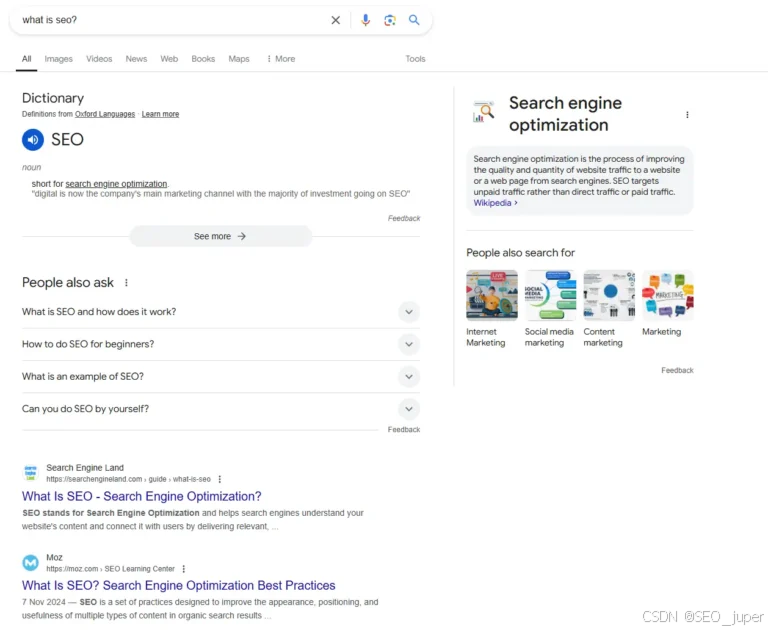The width and height of the screenshot is (768, 630).
Task: Click the Search engine optimization panel icon
Action: coord(483,112)
